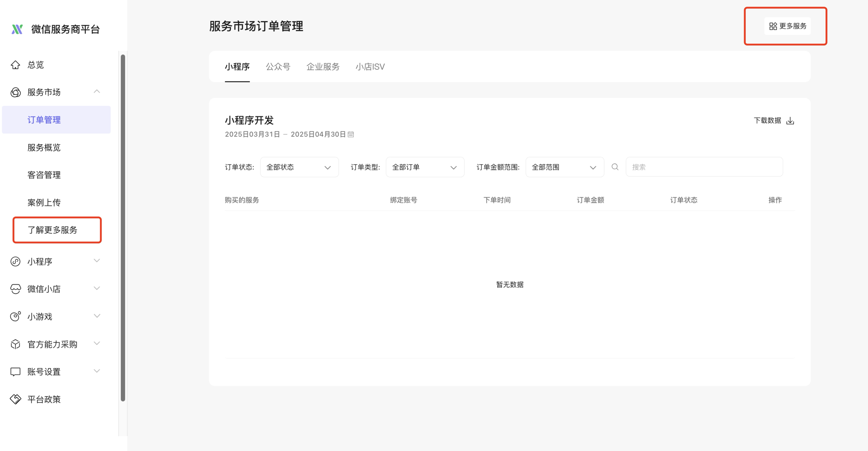
Task: Click the sidebar vertical scrollbar
Action: pyautogui.click(x=123, y=228)
